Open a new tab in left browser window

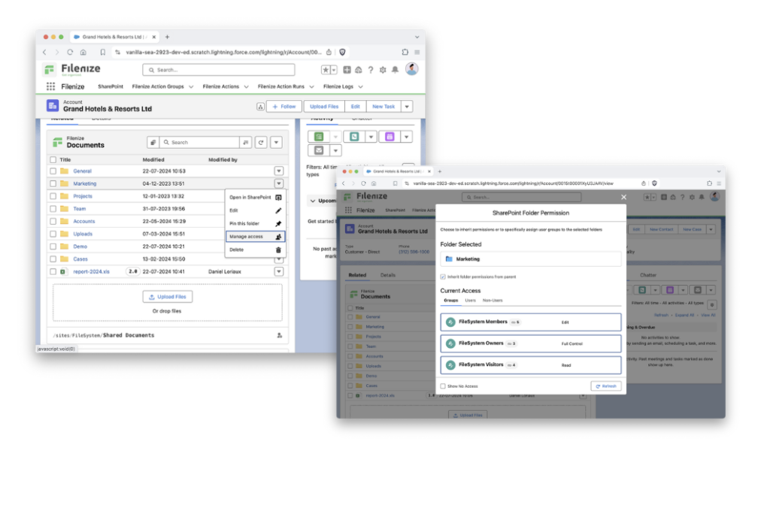[x=168, y=37]
